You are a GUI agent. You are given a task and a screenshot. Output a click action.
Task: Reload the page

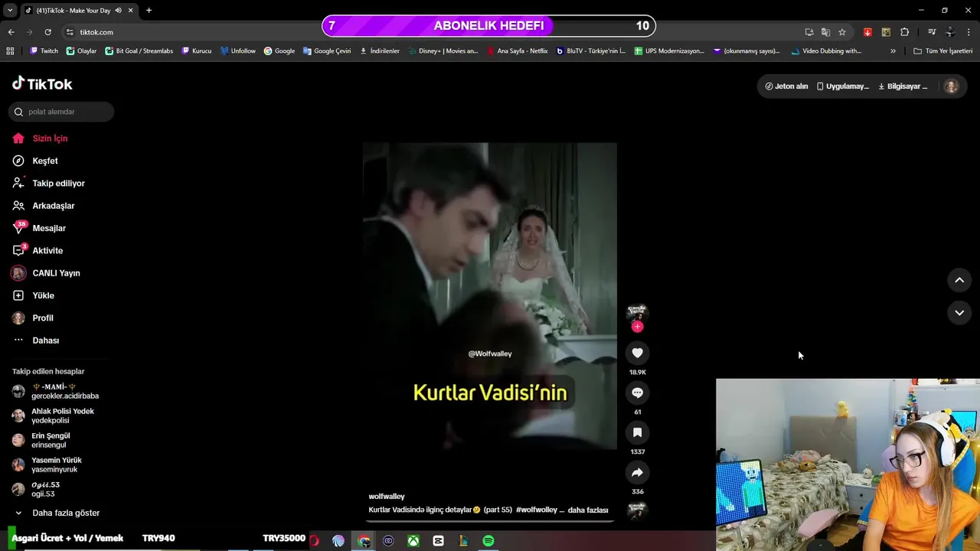coord(47,32)
